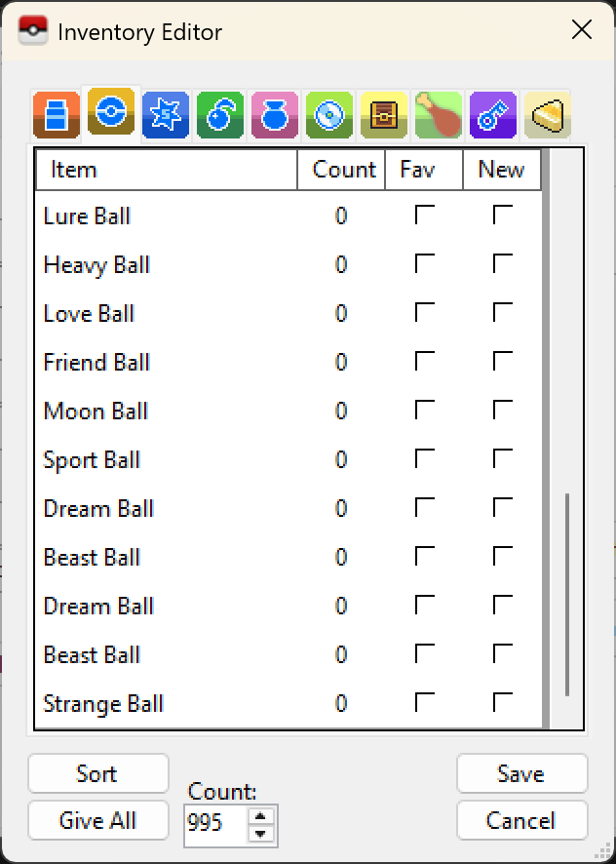Select the cake slice tab icon
Viewport: 616px width, 864px height.
[547, 114]
